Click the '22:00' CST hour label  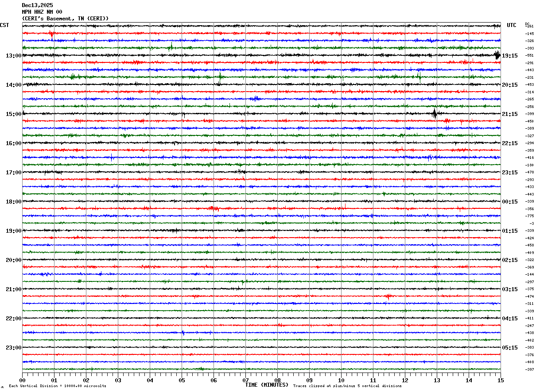tap(13, 319)
